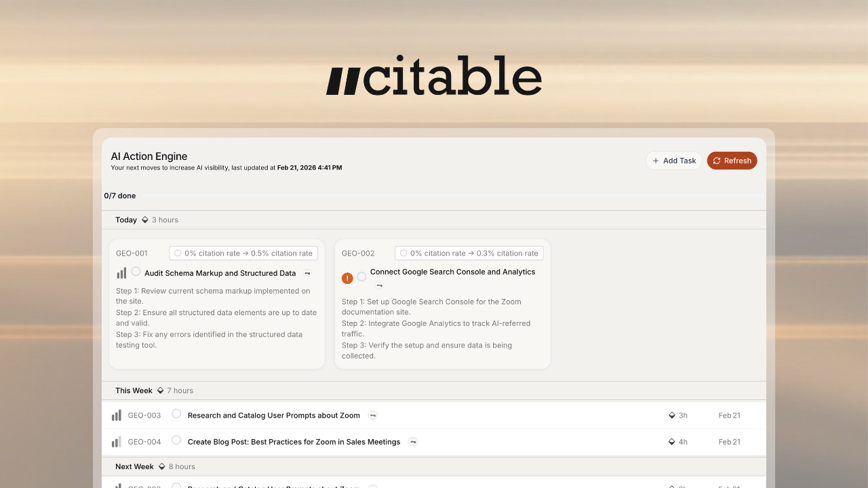Screen dimensions: 868x488
Task: Click the priority bars icon beside GEO-004
Action: point(117,442)
